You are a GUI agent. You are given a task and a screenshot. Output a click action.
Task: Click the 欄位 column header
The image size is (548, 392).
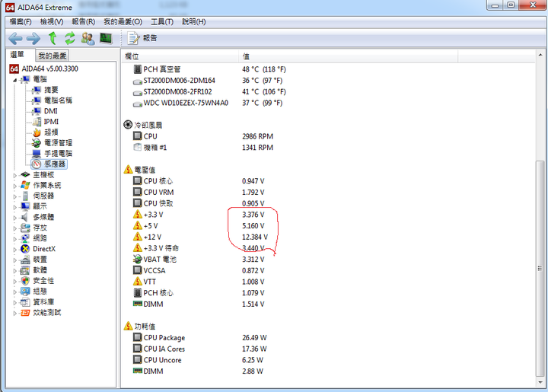180,56
